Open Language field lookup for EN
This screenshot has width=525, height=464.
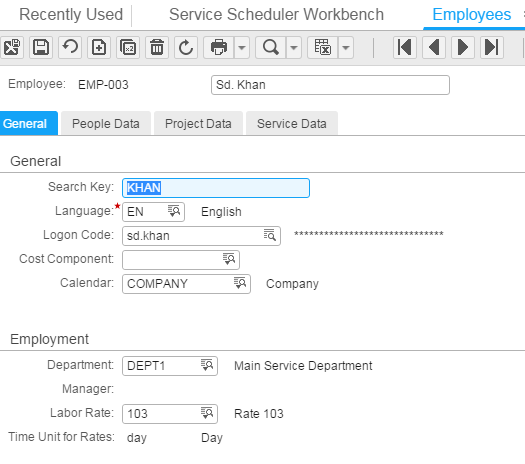[x=174, y=211]
